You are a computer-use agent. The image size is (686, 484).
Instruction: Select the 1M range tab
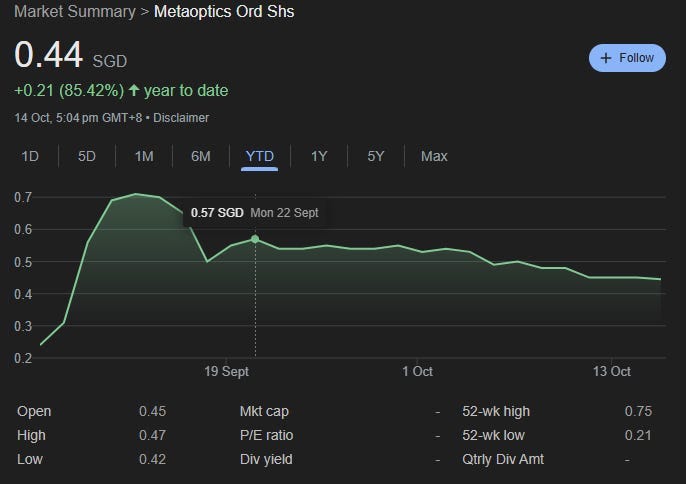144,156
